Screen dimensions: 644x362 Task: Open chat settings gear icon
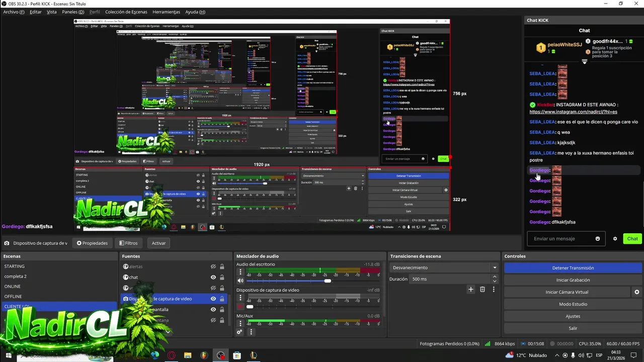(x=615, y=239)
